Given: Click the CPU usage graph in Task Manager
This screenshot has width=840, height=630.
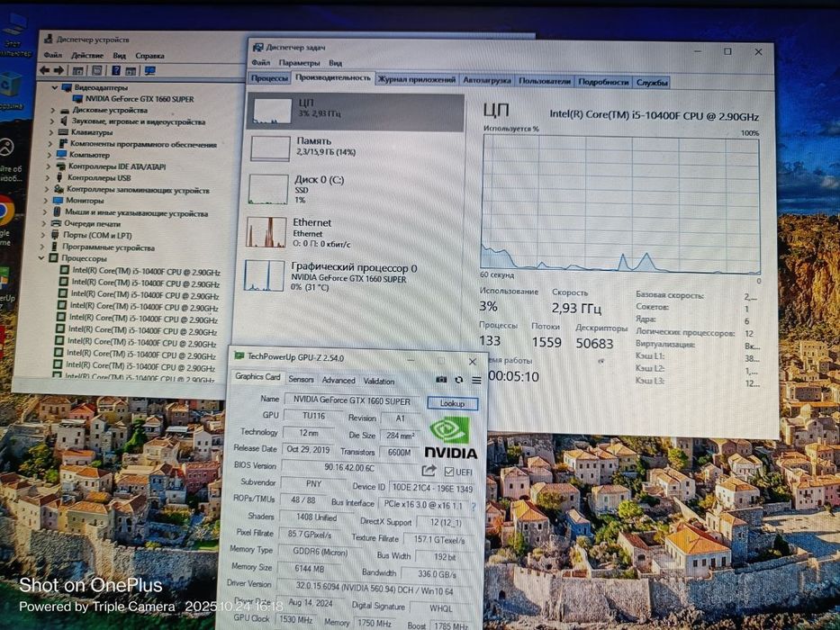Looking at the screenshot, I should 620,204.
